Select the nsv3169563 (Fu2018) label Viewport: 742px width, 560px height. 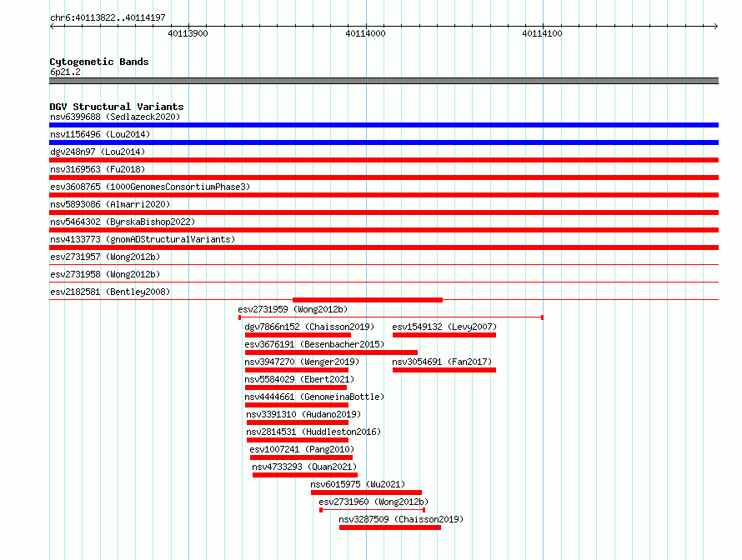pos(98,169)
